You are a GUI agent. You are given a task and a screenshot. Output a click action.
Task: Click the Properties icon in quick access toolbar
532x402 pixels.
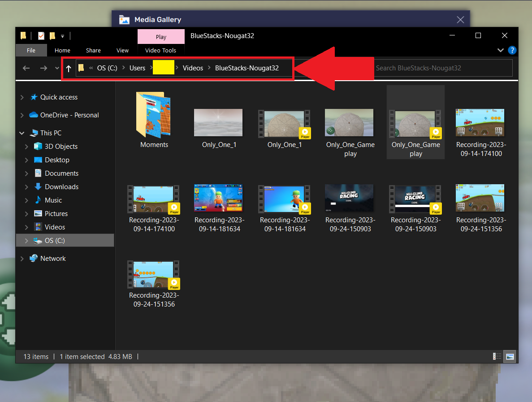click(x=41, y=35)
